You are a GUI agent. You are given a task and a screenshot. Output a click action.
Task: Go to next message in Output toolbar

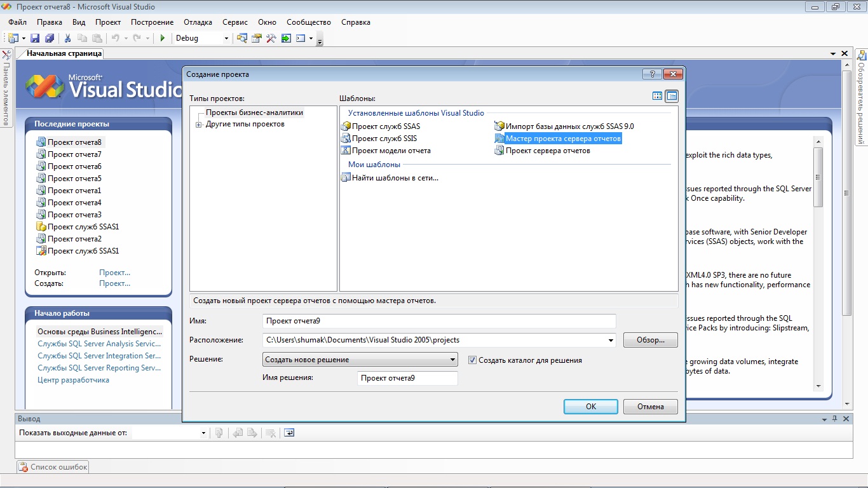click(252, 433)
